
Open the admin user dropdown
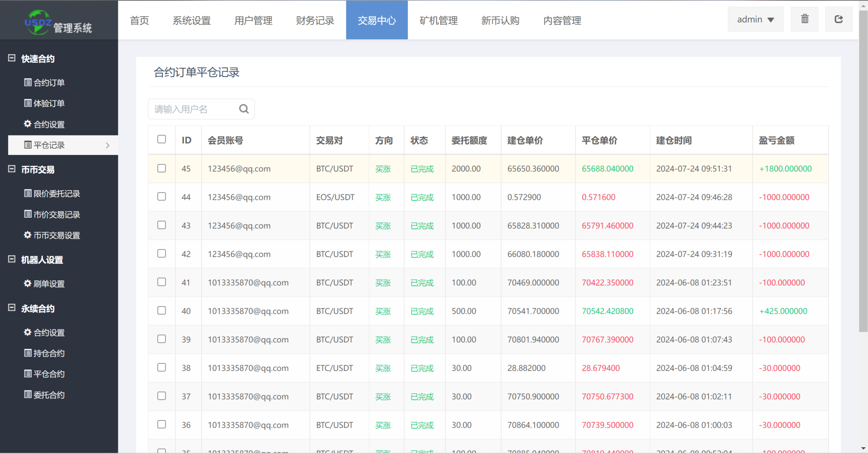tap(755, 19)
